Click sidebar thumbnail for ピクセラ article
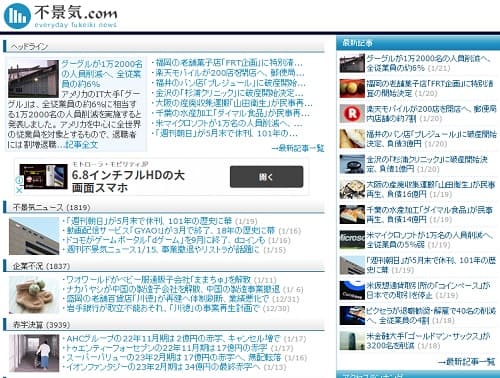Image resolution: width=500 pixels, height=378 pixels. point(352,316)
